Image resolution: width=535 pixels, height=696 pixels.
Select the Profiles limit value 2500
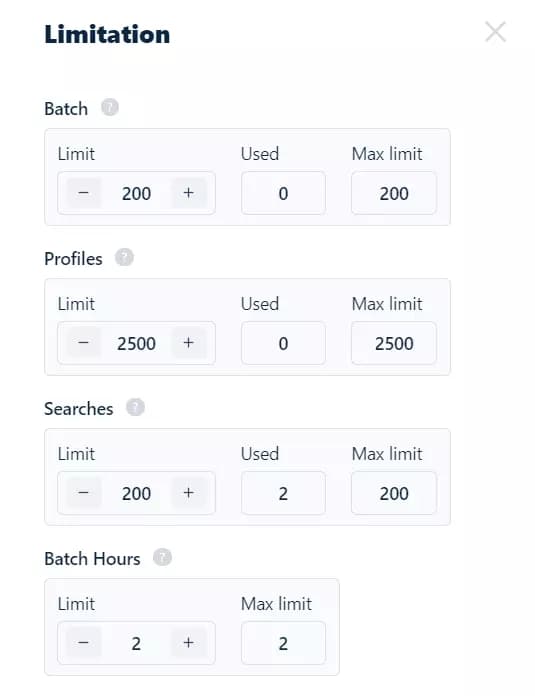pyautogui.click(x=136, y=344)
